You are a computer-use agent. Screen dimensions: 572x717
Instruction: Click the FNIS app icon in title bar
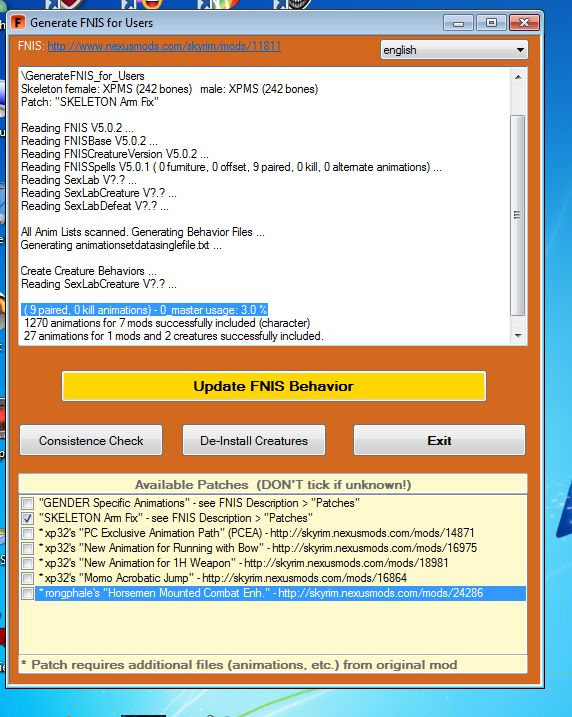18,22
